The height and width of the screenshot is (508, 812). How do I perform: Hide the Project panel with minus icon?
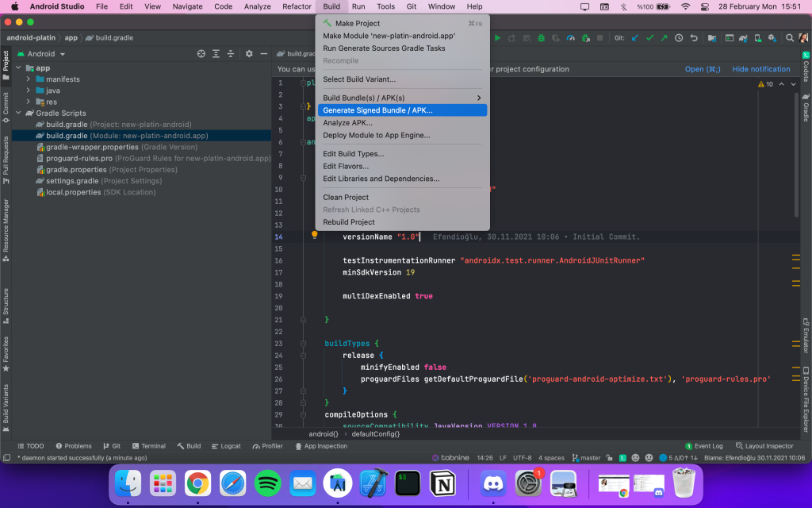[x=263, y=54]
